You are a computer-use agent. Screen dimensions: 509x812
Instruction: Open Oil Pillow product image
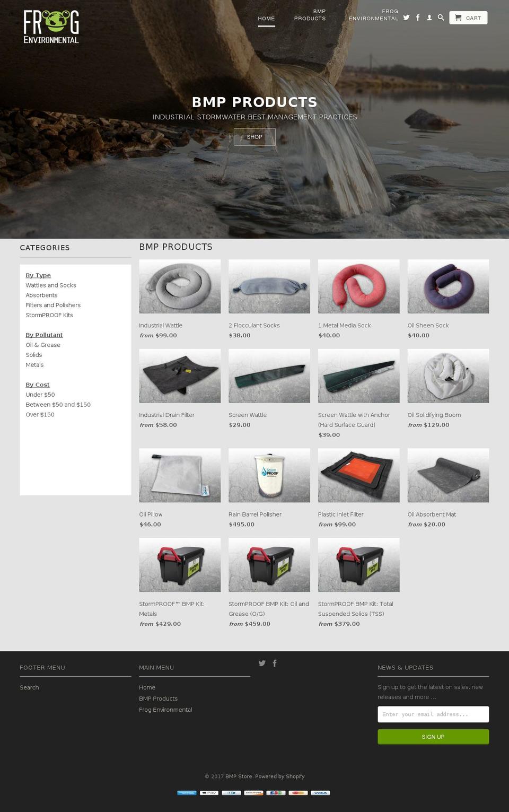180,475
